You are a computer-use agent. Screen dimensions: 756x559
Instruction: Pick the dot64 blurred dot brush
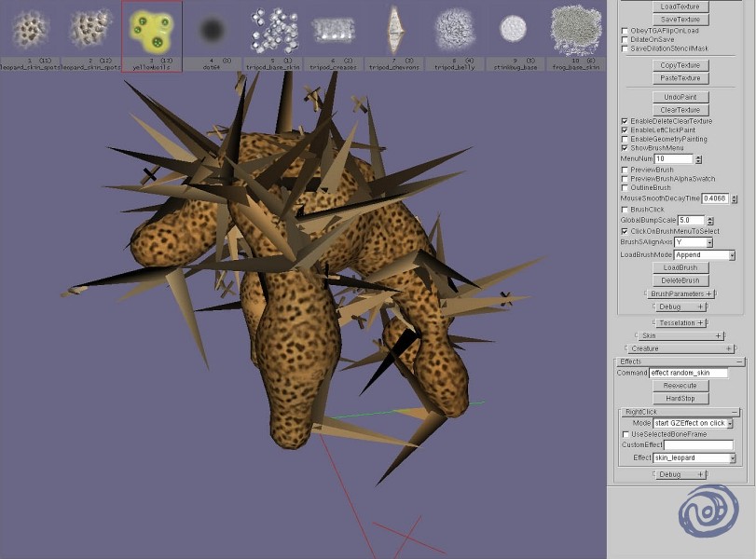pyautogui.click(x=212, y=35)
